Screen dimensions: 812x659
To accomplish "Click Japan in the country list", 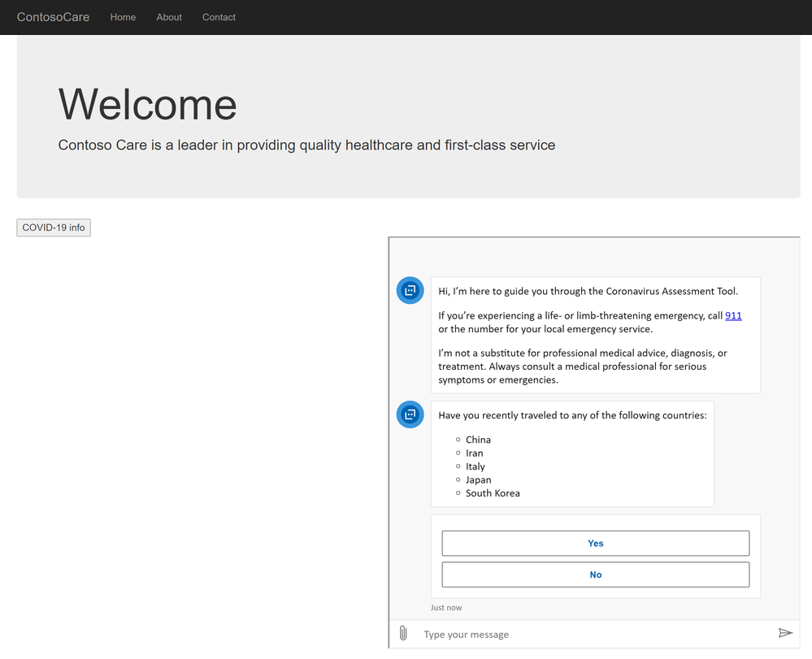I will click(479, 479).
